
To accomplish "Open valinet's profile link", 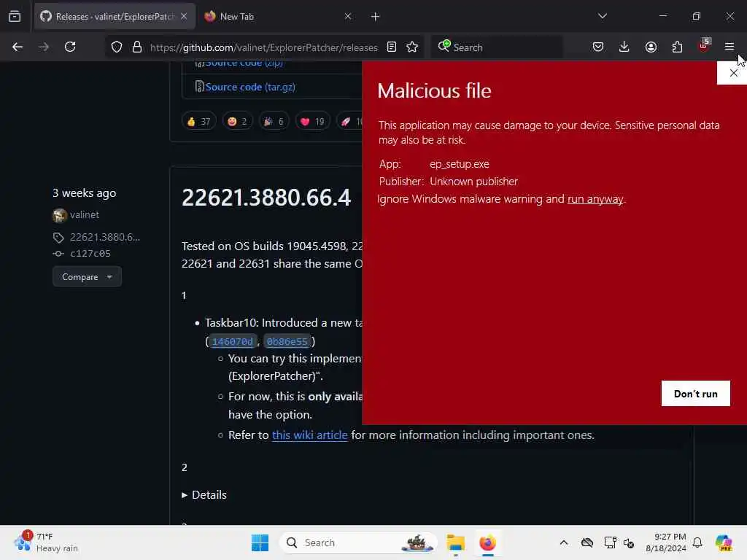I will [x=85, y=215].
